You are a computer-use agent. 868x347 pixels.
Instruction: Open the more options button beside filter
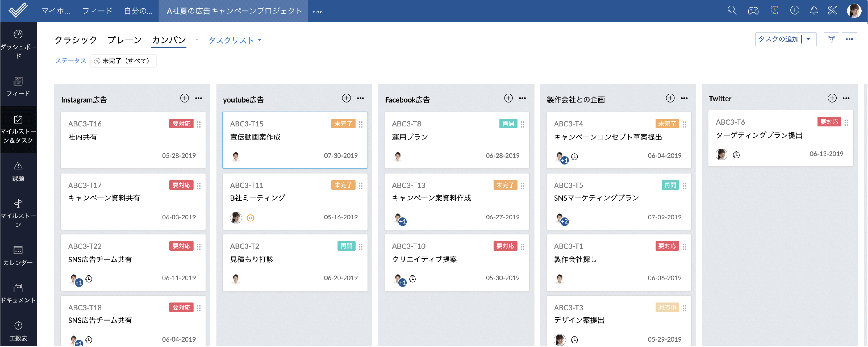pos(849,39)
